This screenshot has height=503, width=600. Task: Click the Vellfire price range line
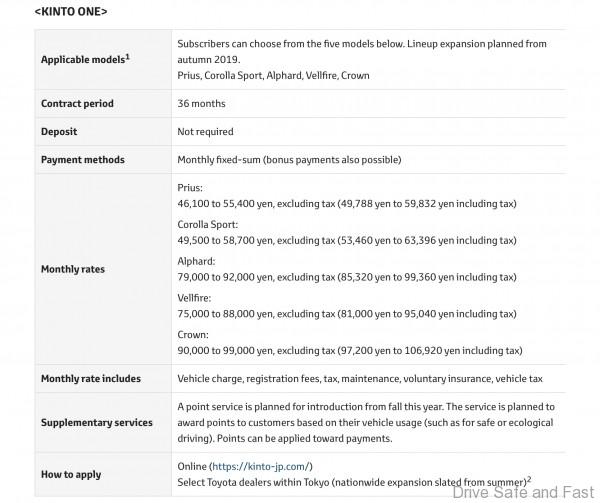346,314
